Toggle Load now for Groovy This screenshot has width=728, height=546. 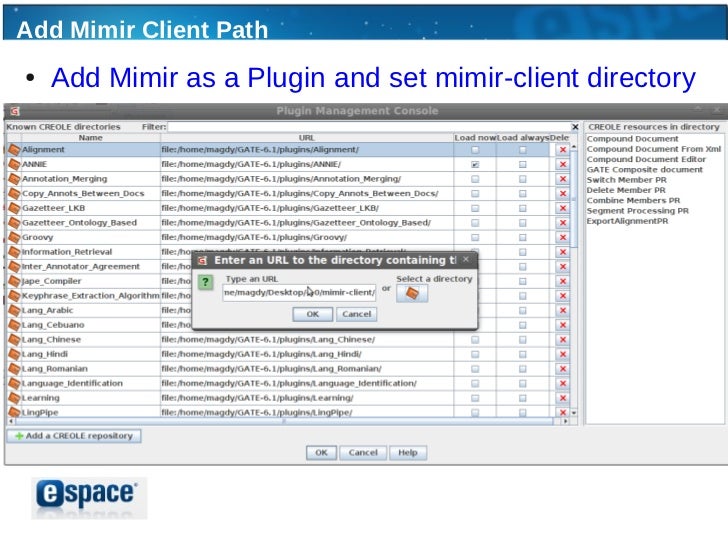(x=475, y=238)
